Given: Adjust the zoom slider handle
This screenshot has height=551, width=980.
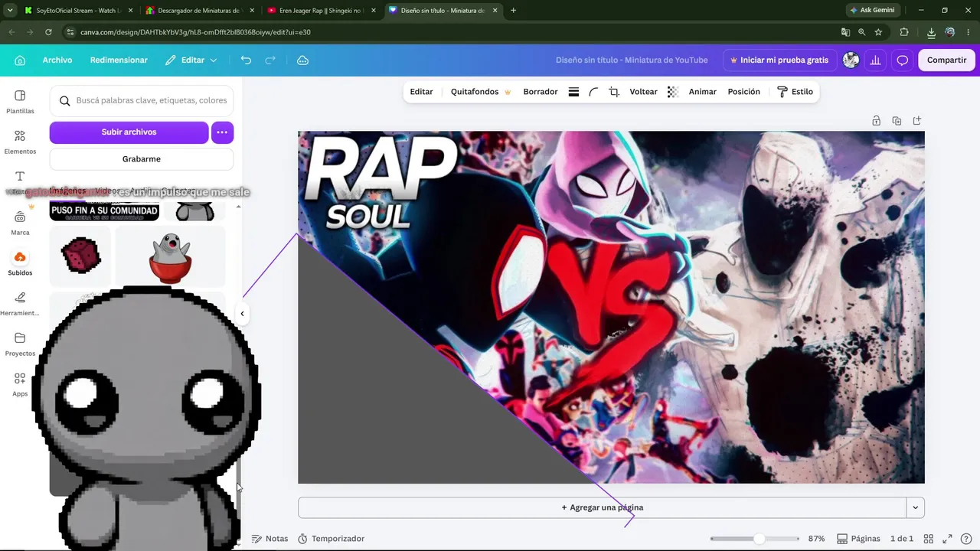Looking at the screenshot, I should click(x=759, y=539).
